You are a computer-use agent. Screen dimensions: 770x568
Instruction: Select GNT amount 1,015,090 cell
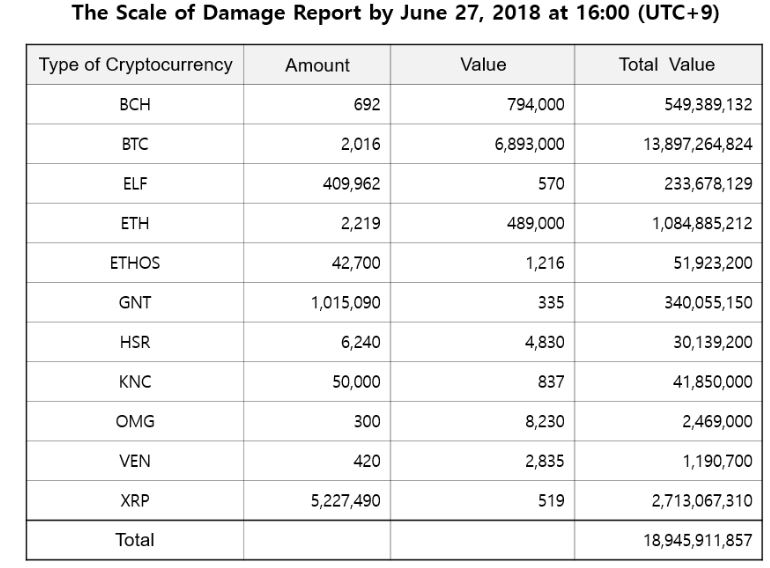[x=345, y=302]
